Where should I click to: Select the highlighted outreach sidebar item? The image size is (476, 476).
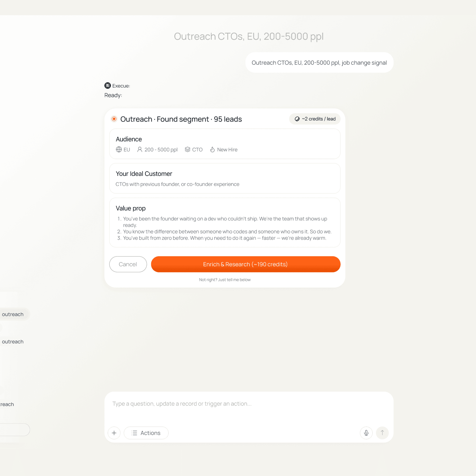click(13, 314)
